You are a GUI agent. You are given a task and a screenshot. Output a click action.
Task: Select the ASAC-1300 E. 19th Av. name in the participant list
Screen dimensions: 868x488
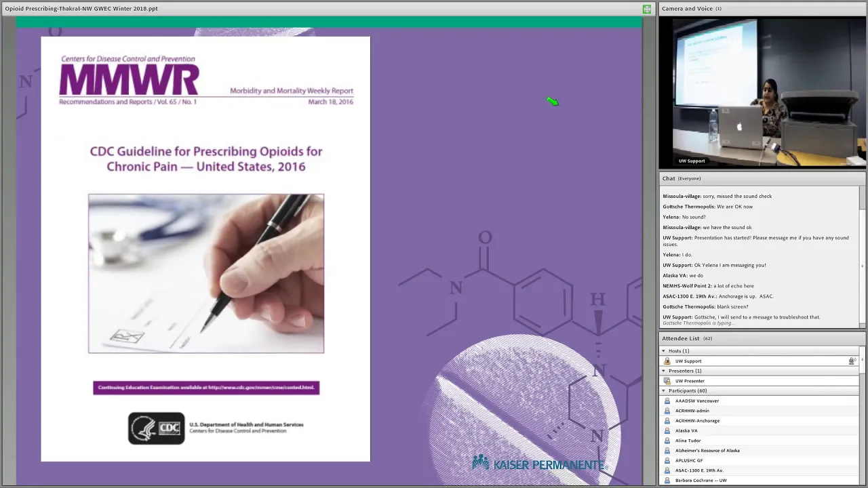click(699, 470)
